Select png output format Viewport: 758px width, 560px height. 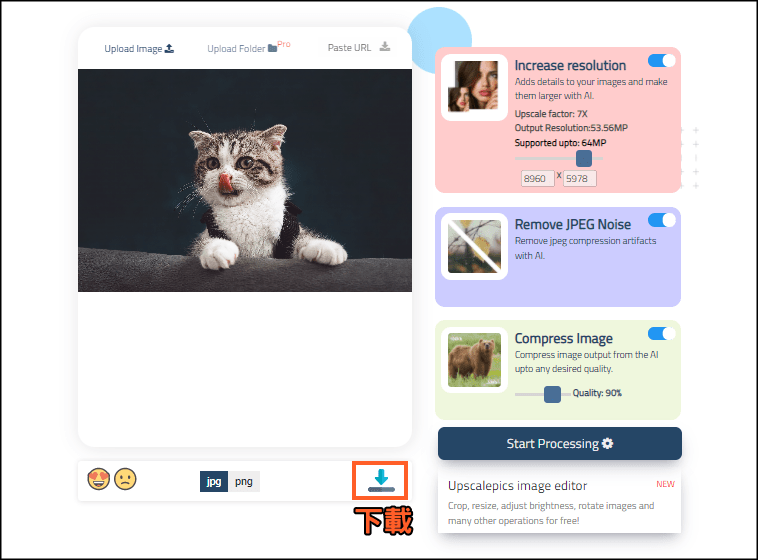[x=244, y=482]
